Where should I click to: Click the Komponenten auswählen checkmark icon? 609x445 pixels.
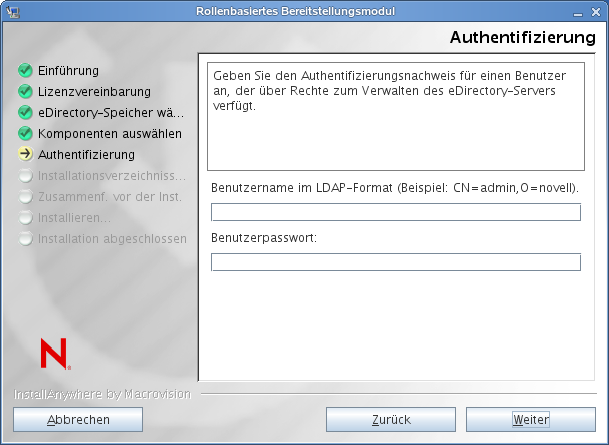[25, 134]
